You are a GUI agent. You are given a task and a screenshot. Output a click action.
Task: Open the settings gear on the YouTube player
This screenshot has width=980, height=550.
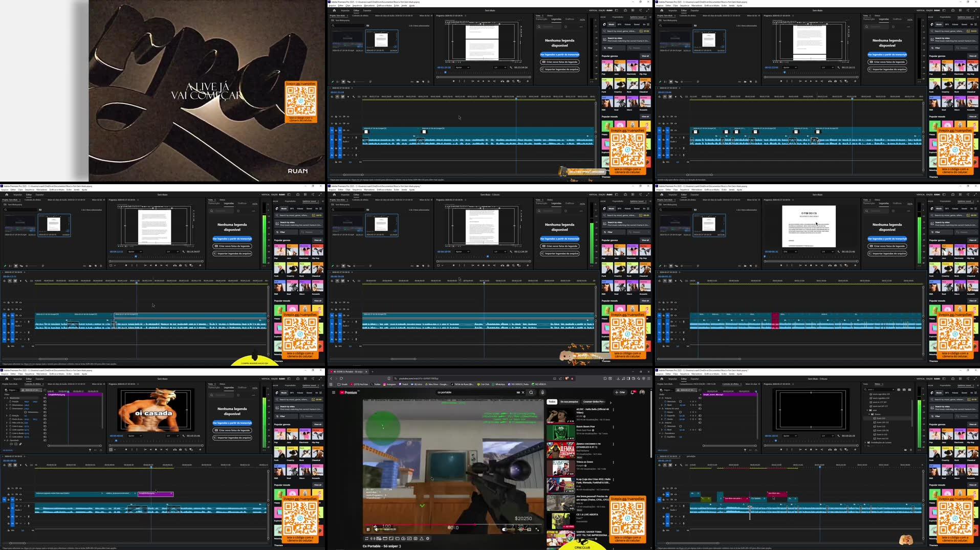pyautogui.click(x=521, y=530)
